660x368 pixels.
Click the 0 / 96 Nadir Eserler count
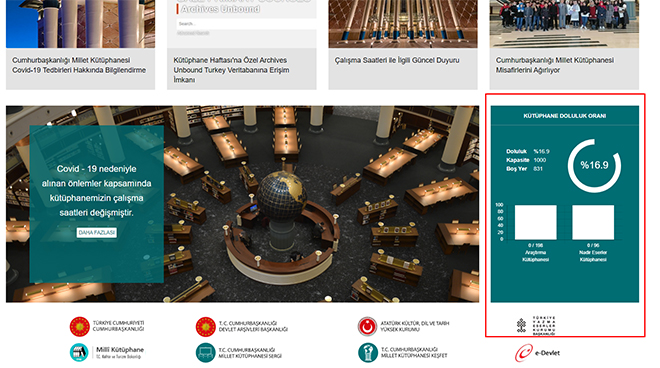tap(593, 245)
